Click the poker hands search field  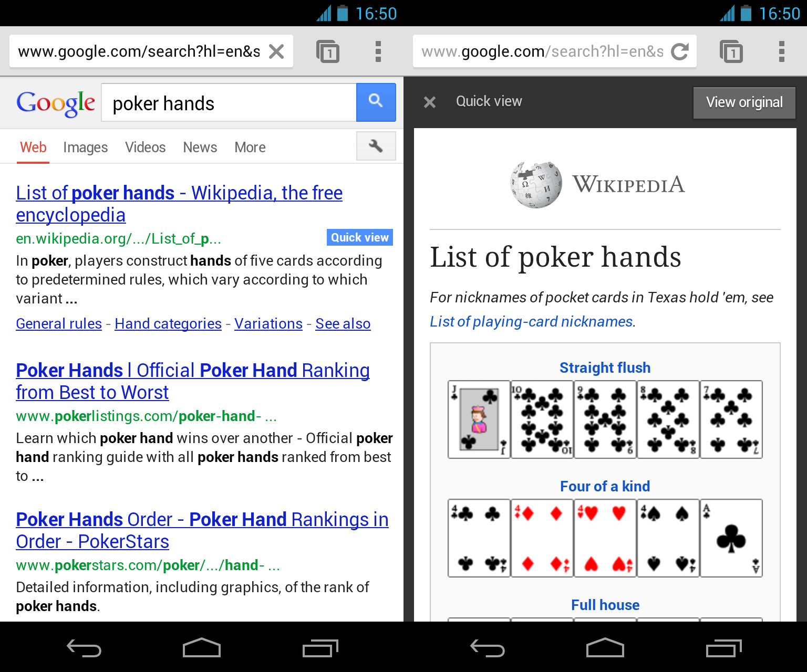[x=229, y=103]
